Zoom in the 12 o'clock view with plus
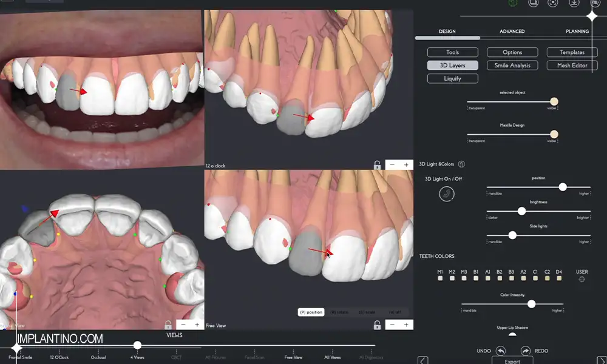The image size is (607, 364). 406,165
